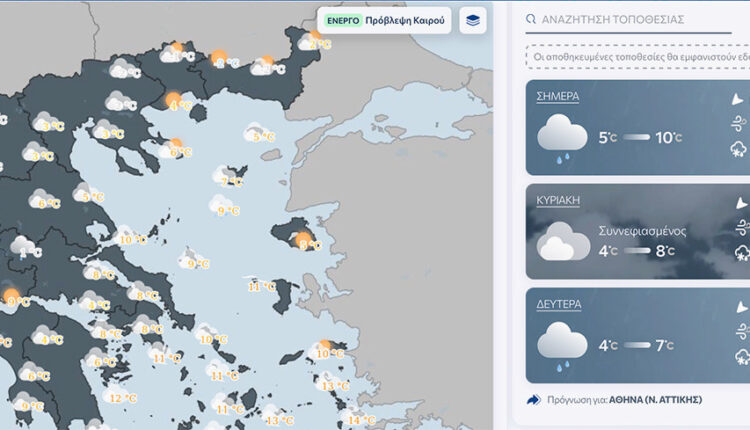Open the map layers stack icon
750x430 pixels.
tap(472, 20)
